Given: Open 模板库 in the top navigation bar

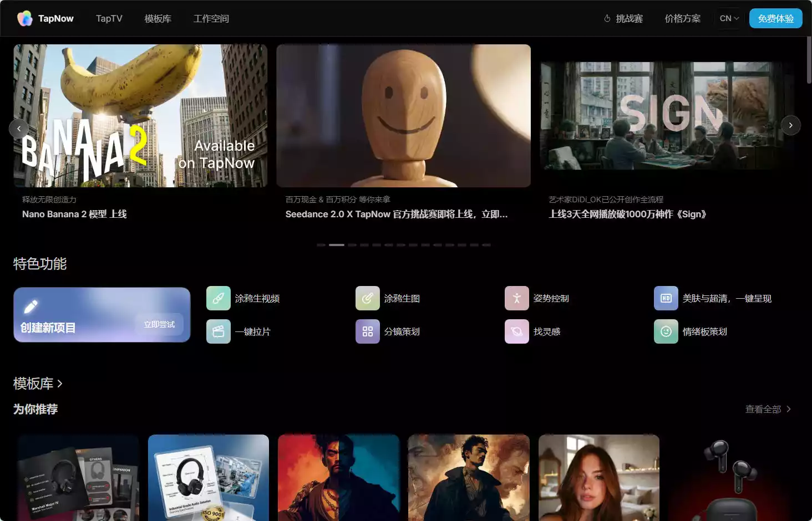Looking at the screenshot, I should click(158, 18).
